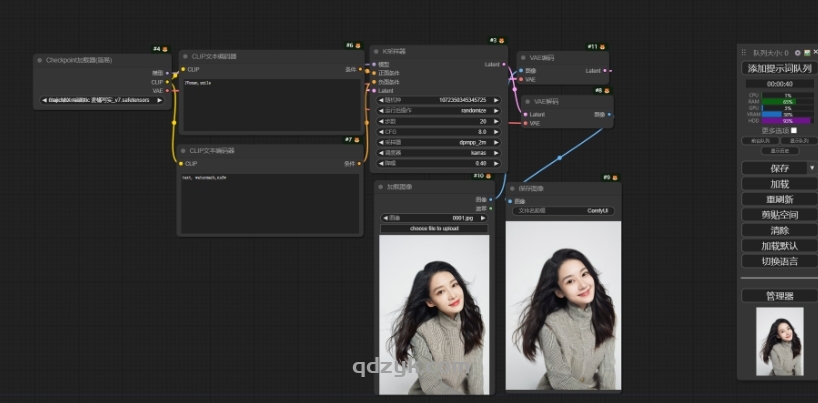The image size is (818, 403).
Task: Click the 添加提示词队列 queue prompt button
Action: click(x=779, y=69)
